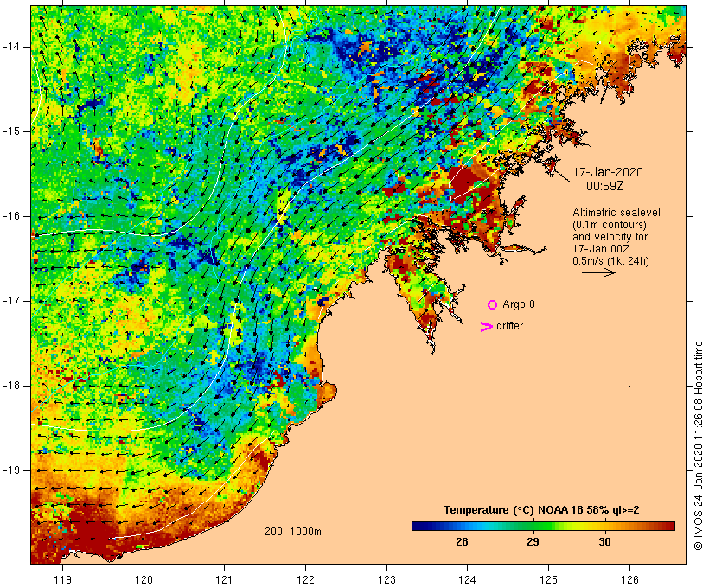Screen dimensions: 709x588
Task: Click the longitude axis label 122
Action: tap(306, 579)
